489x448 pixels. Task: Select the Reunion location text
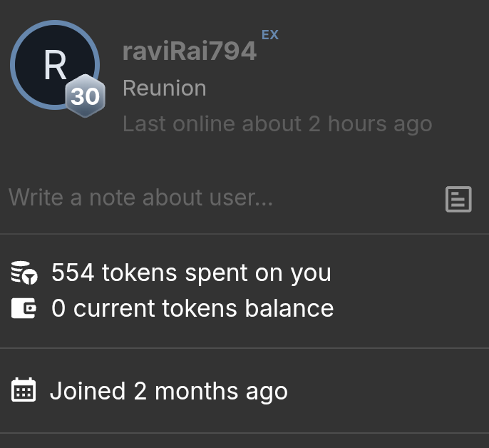coord(164,88)
